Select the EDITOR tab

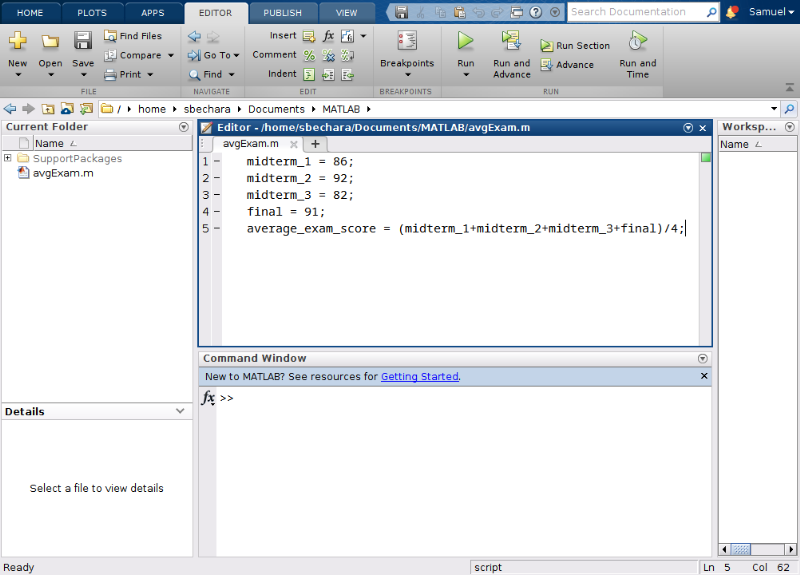215,13
